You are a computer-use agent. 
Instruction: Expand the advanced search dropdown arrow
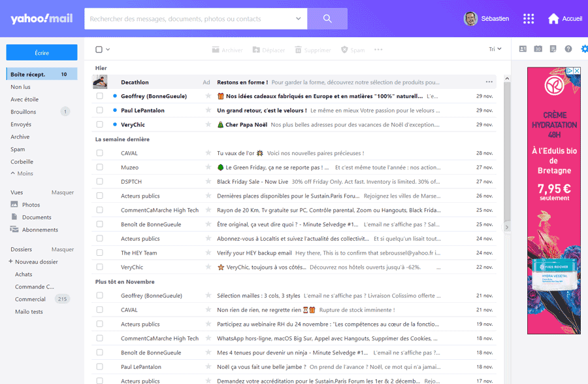click(299, 18)
